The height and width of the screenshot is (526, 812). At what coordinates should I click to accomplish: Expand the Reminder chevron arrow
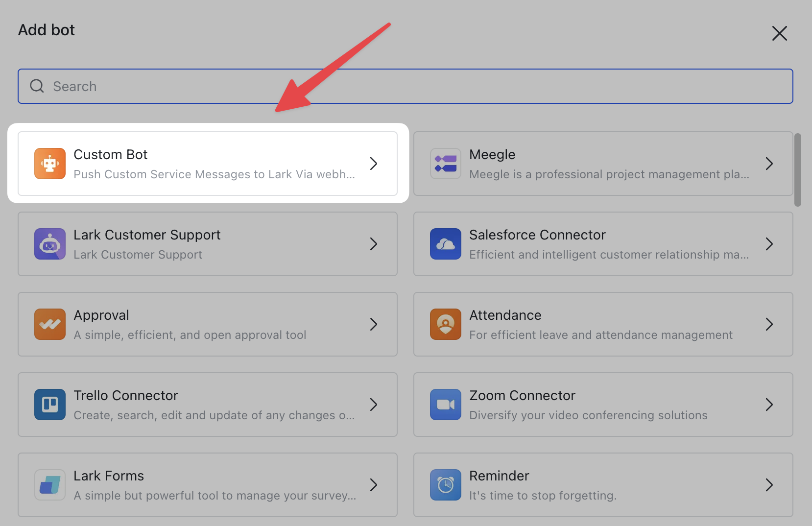(x=769, y=485)
